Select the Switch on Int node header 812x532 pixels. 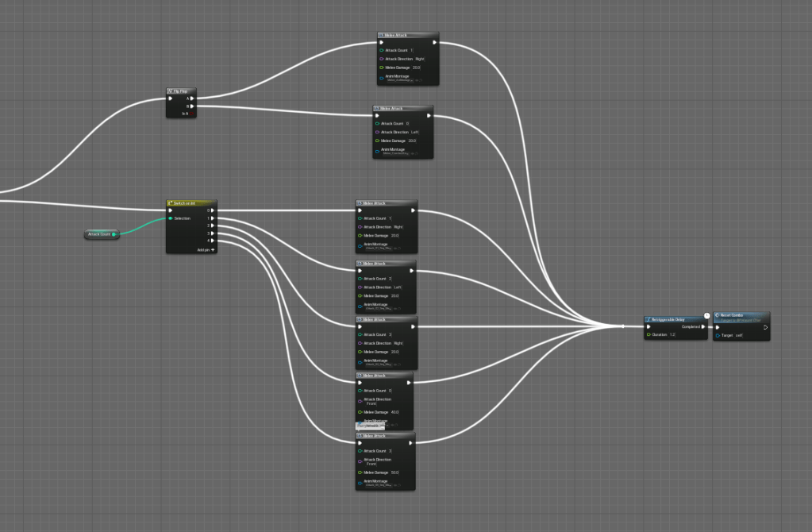[x=190, y=203]
